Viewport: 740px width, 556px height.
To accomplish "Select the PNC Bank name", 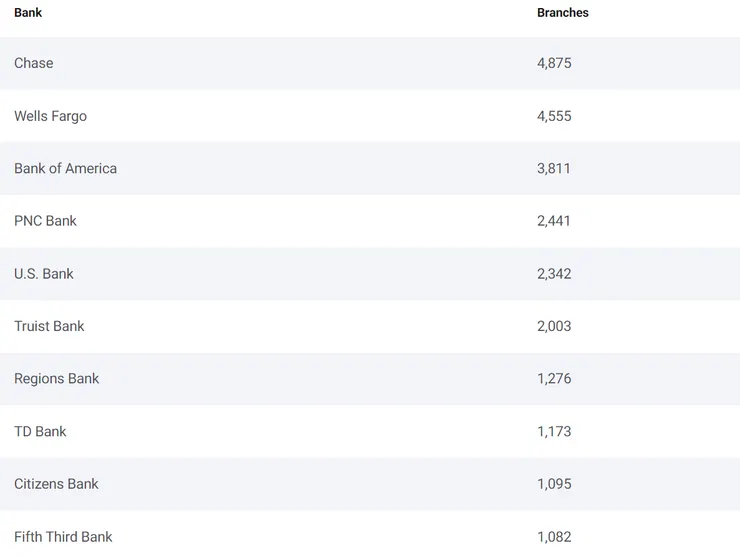I will coord(45,221).
